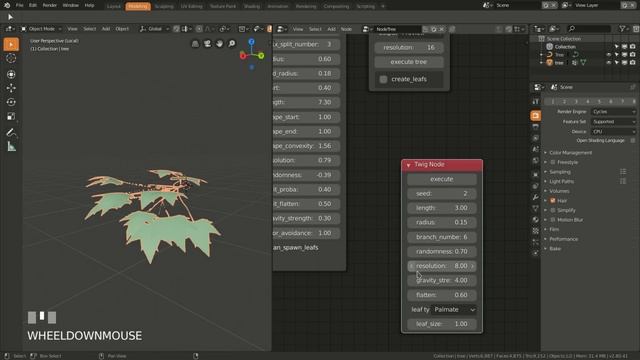Viewport: 640px width, 360px height.
Task: Collapse the Twig Node header triangle
Action: (408, 165)
